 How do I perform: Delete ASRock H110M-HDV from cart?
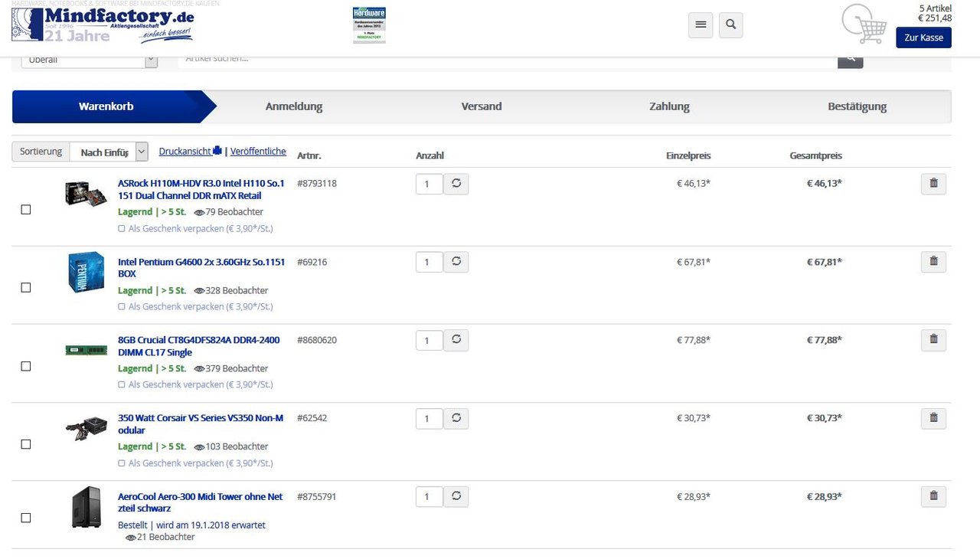click(x=933, y=184)
